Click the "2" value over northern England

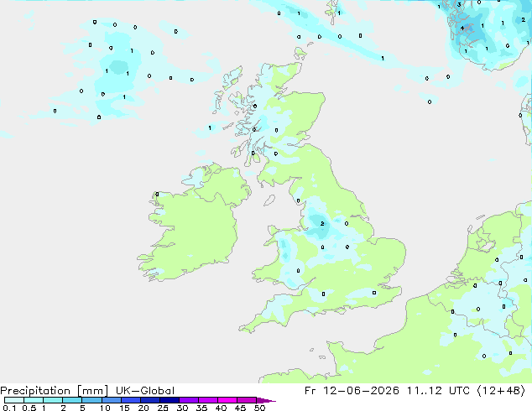pos(322,223)
